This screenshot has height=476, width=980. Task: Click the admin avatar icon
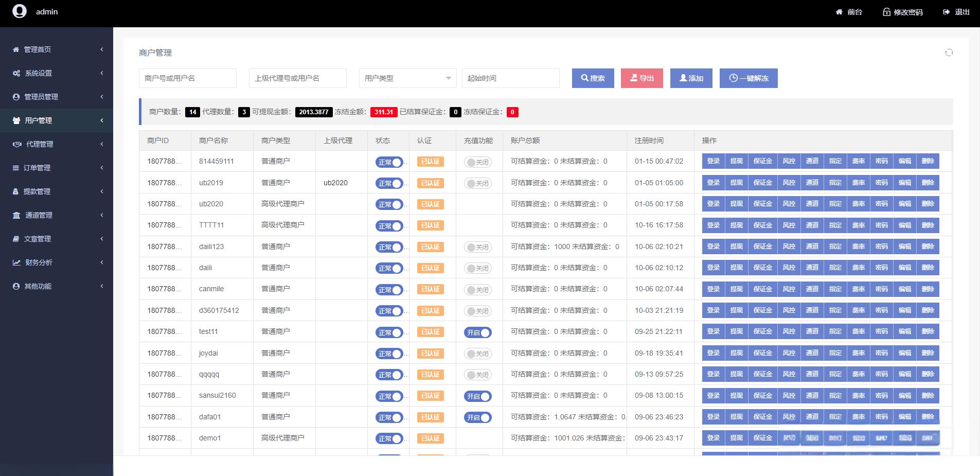coord(20,11)
